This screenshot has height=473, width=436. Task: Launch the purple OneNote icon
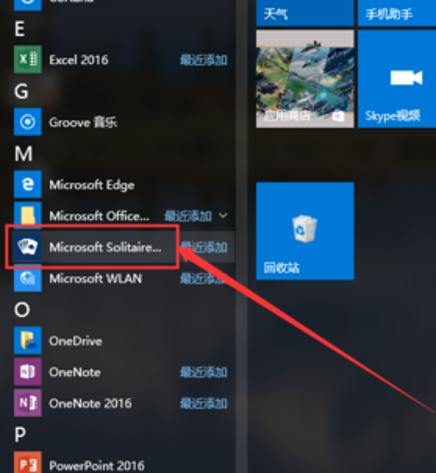[28, 372]
